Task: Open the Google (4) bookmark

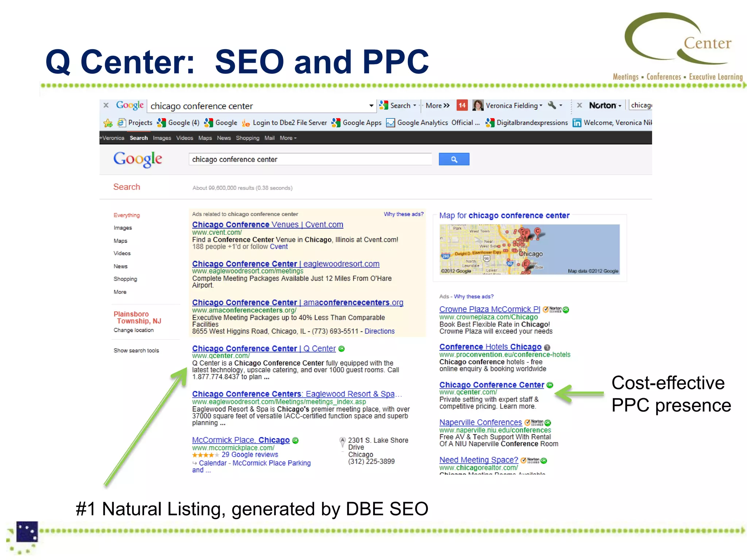Action: pyautogui.click(x=178, y=123)
